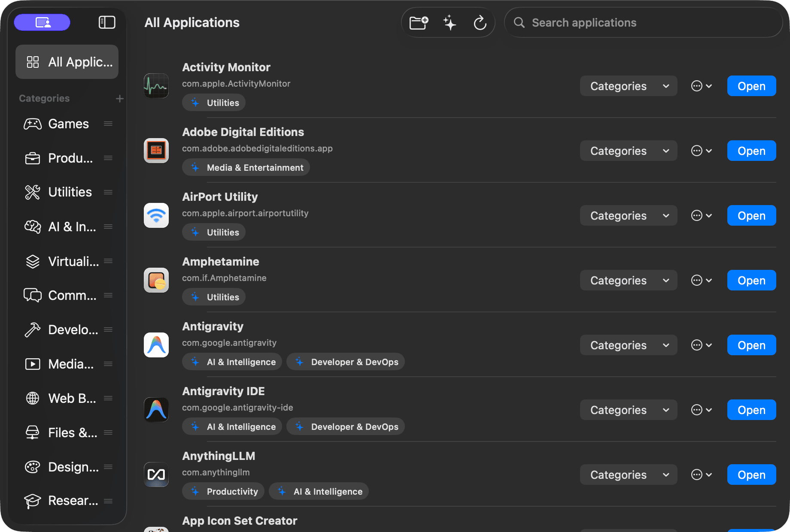Open more options menu for Antigravity

coord(702,345)
